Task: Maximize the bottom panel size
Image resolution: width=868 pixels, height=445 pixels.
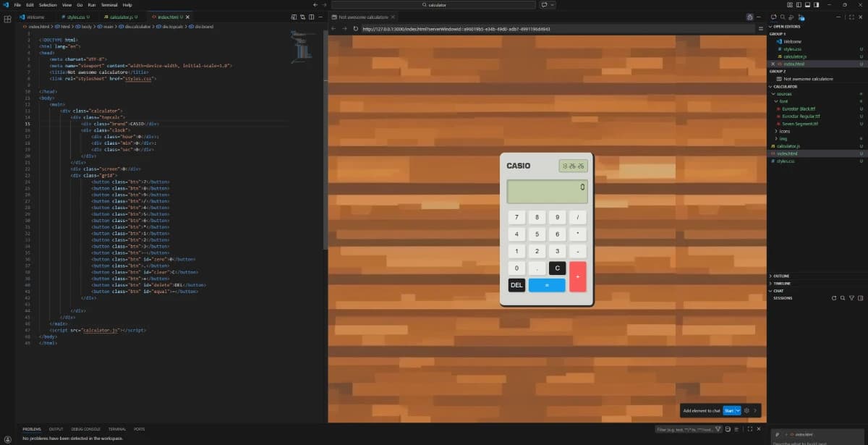Action: tap(749, 429)
